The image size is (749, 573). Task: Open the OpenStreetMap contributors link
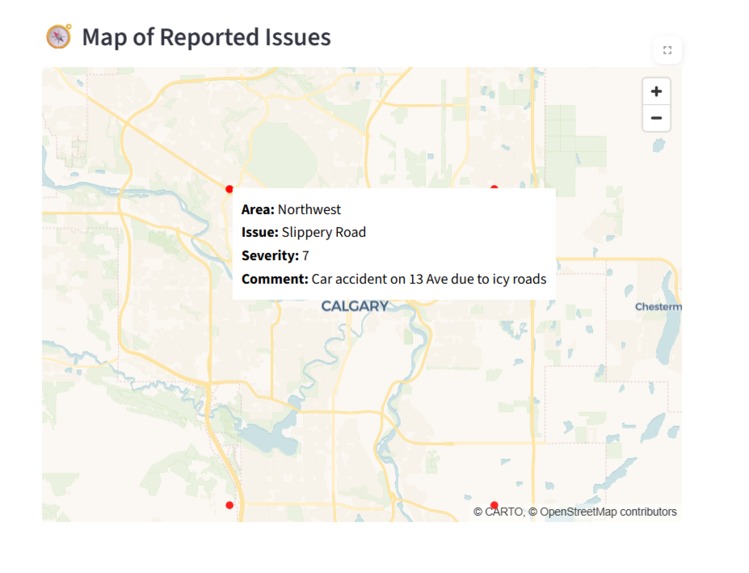(608, 512)
